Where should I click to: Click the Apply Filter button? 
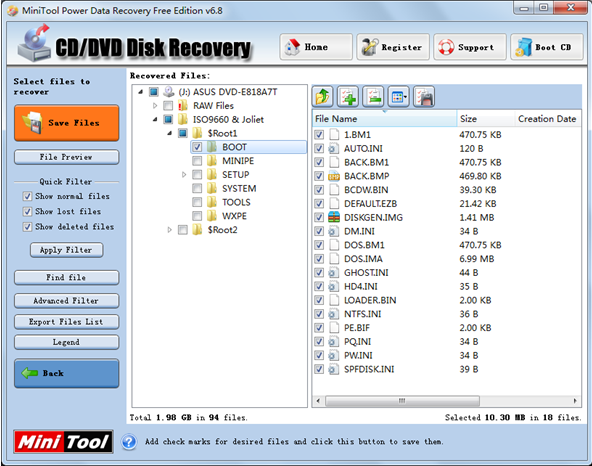pyautogui.click(x=66, y=250)
